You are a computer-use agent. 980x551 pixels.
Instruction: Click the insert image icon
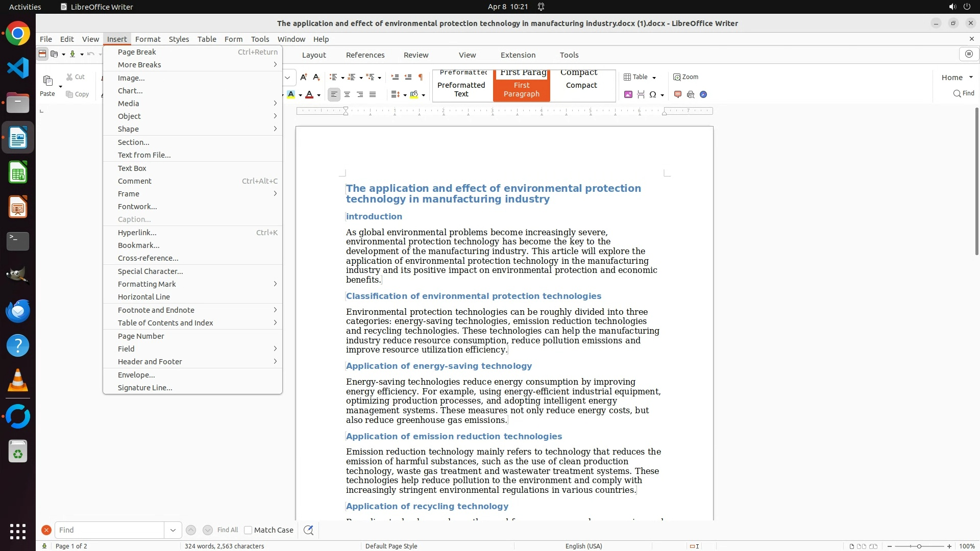[x=628, y=94]
